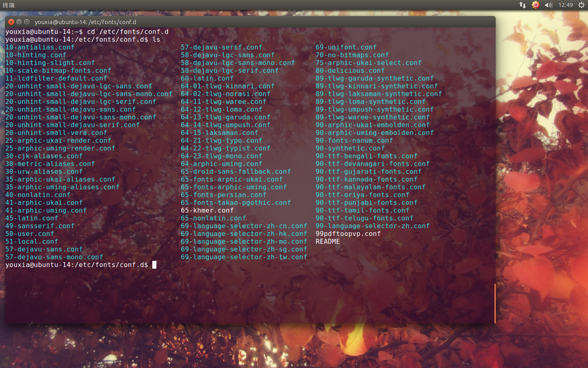Open the sound volume indicator
The height and width of the screenshot is (368, 588).
click(548, 5)
